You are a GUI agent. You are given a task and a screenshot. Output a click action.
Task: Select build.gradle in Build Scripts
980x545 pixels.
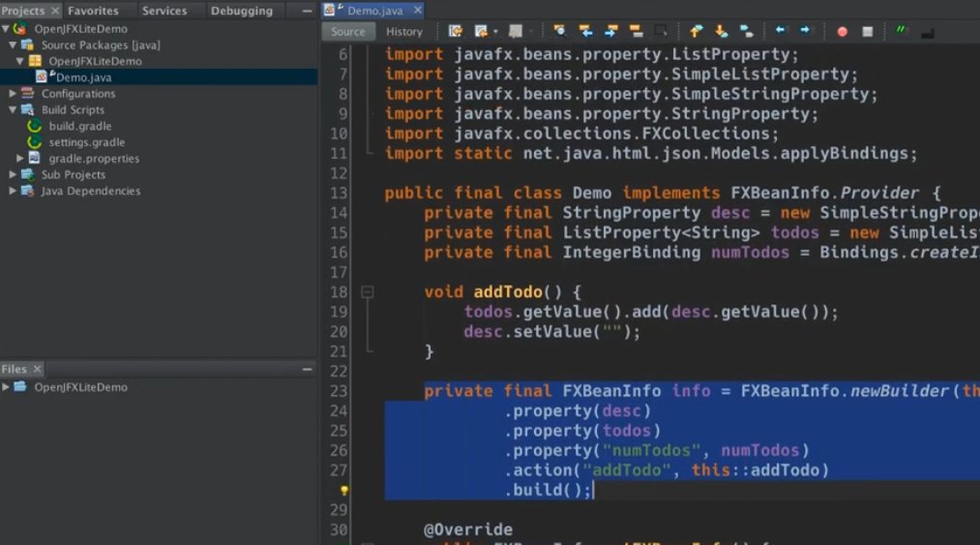pos(80,127)
